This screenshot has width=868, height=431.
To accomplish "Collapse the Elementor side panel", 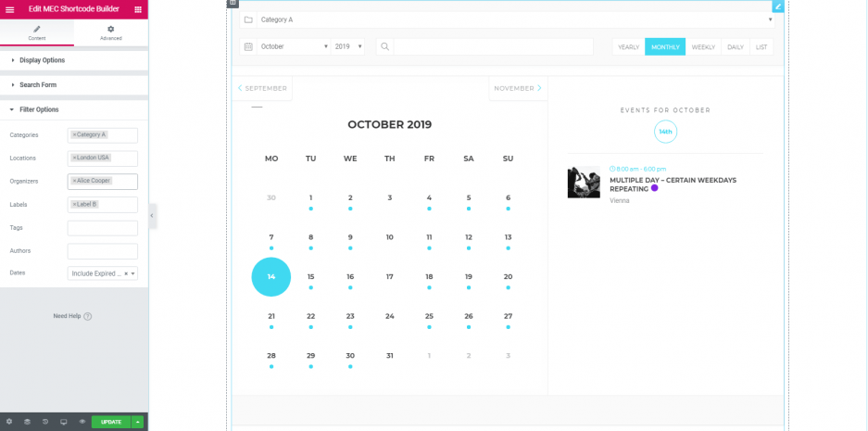I will point(152,216).
